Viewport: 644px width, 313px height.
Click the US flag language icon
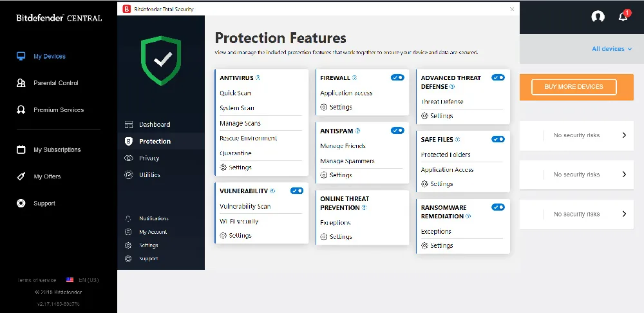pyautogui.click(x=70, y=280)
